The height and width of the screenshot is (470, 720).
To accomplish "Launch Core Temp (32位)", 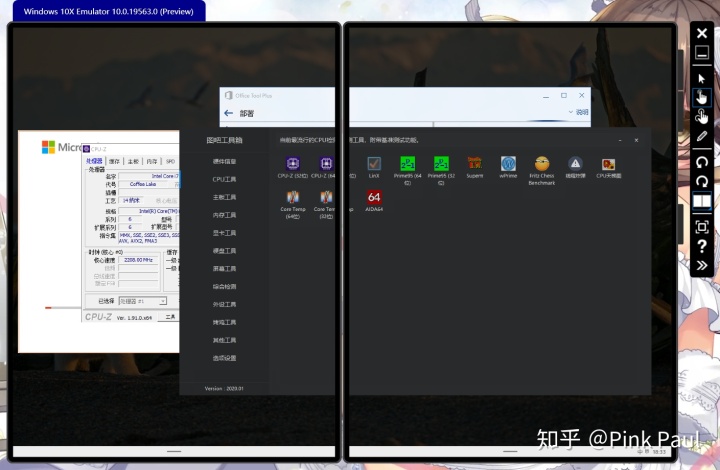I will 325,204.
